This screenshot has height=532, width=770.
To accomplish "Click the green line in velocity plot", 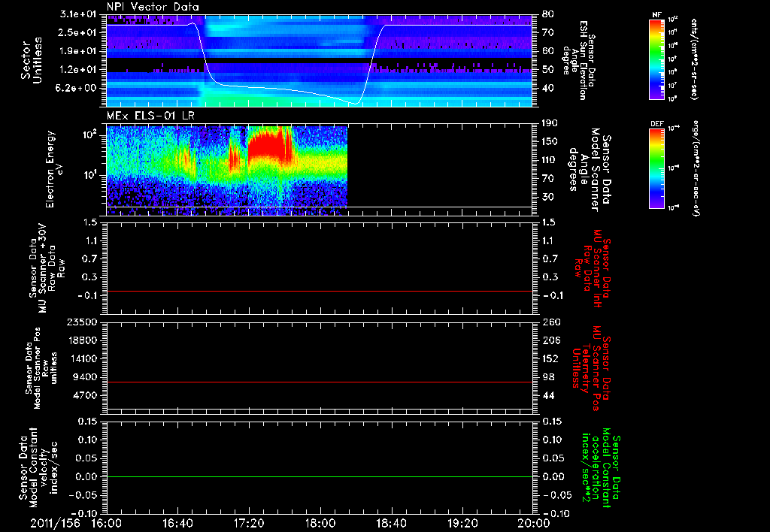I will (320, 477).
